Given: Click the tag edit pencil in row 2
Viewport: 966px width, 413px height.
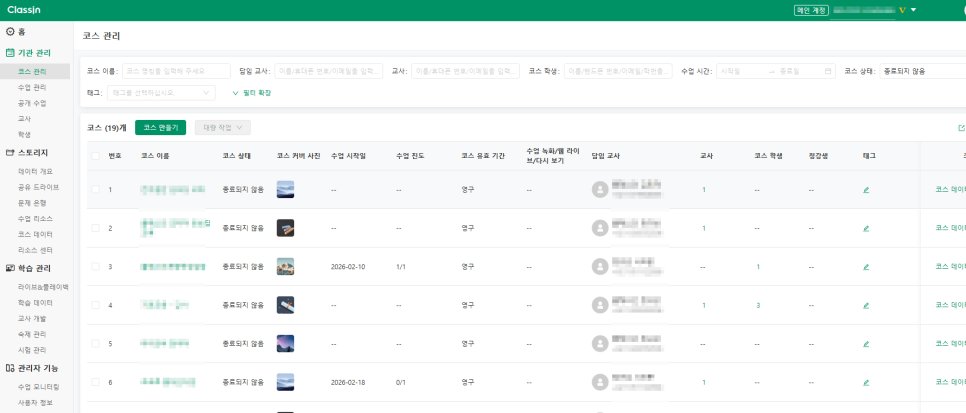Looking at the screenshot, I should [x=866, y=228].
